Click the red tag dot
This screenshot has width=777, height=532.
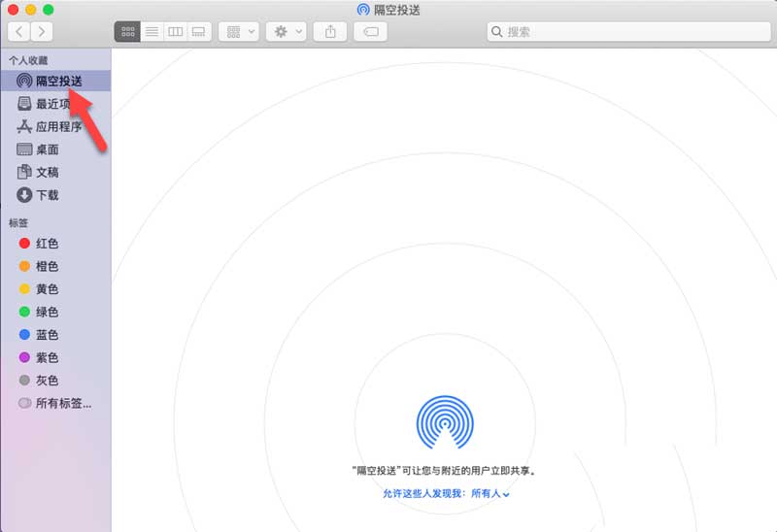coord(24,244)
